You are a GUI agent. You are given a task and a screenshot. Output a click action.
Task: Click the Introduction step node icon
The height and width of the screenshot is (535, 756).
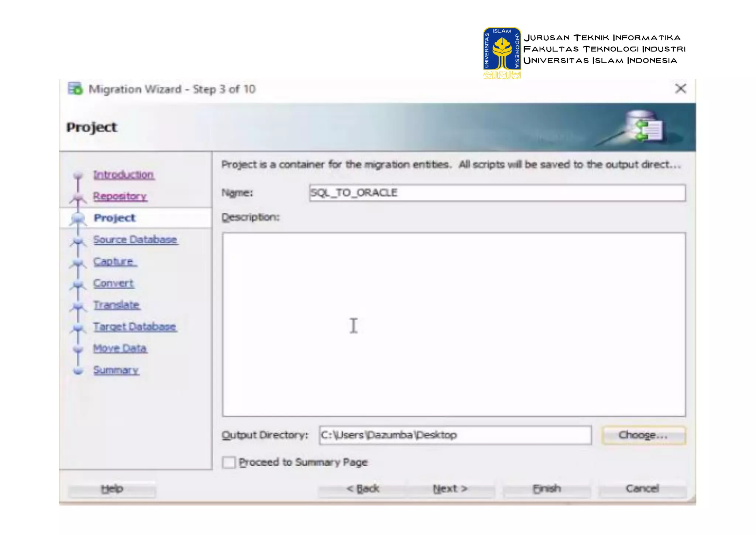(78, 175)
